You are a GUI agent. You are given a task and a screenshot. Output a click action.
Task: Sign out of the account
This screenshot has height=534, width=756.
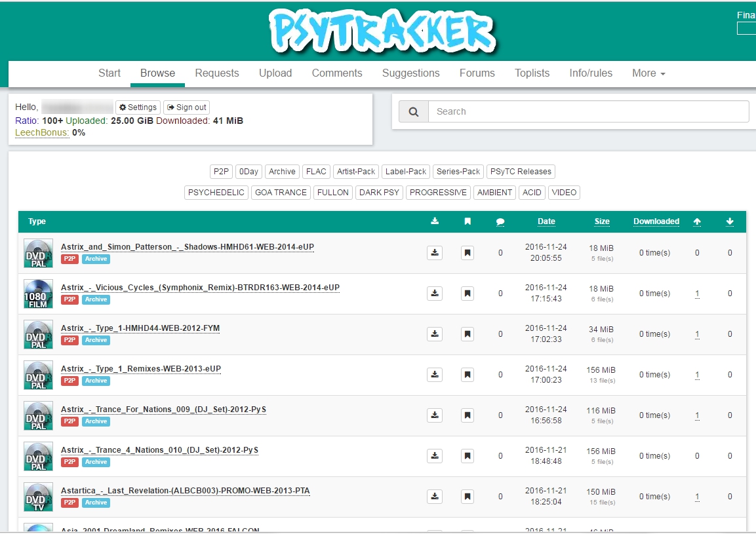point(187,107)
